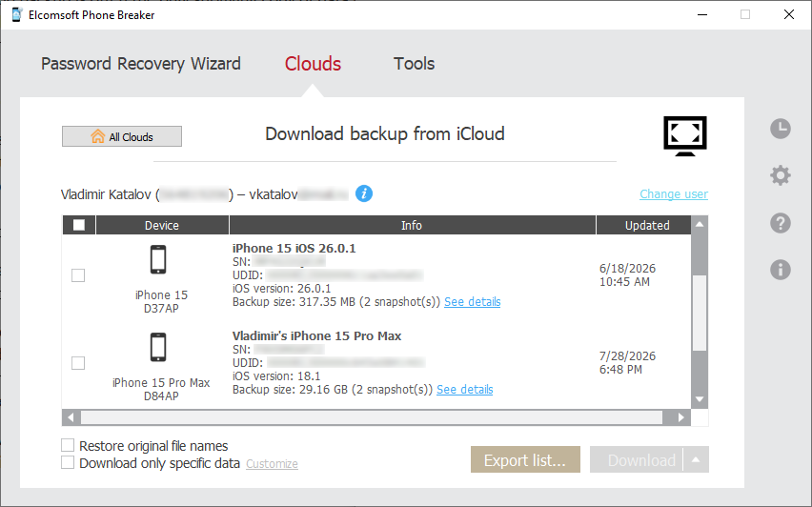Image resolution: width=812 pixels, height=507 pixels.
Task: Click the Elcomsoft Phone Breaker title bar icon
Action: point(16,14)
